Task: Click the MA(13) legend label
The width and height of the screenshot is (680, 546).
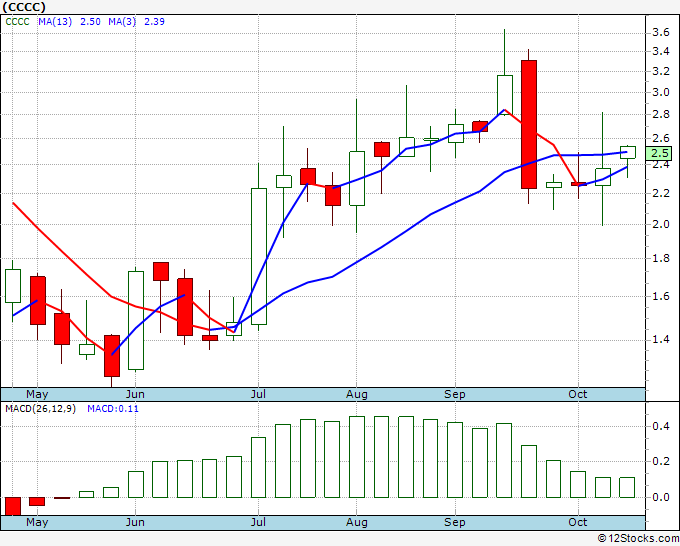Action: coord(55,22)
